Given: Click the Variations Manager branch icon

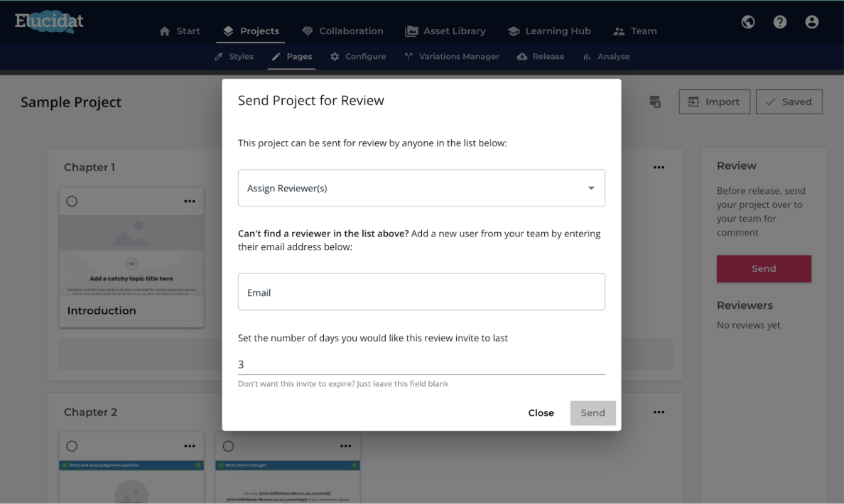Looking at the screenshot, I should pos(409,57).
